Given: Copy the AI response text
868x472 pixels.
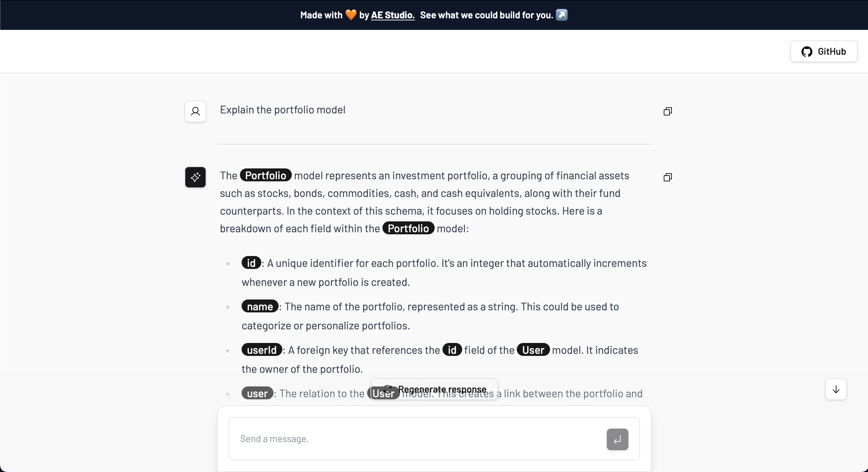Looking at the screenshot, I should coord(667,177).
